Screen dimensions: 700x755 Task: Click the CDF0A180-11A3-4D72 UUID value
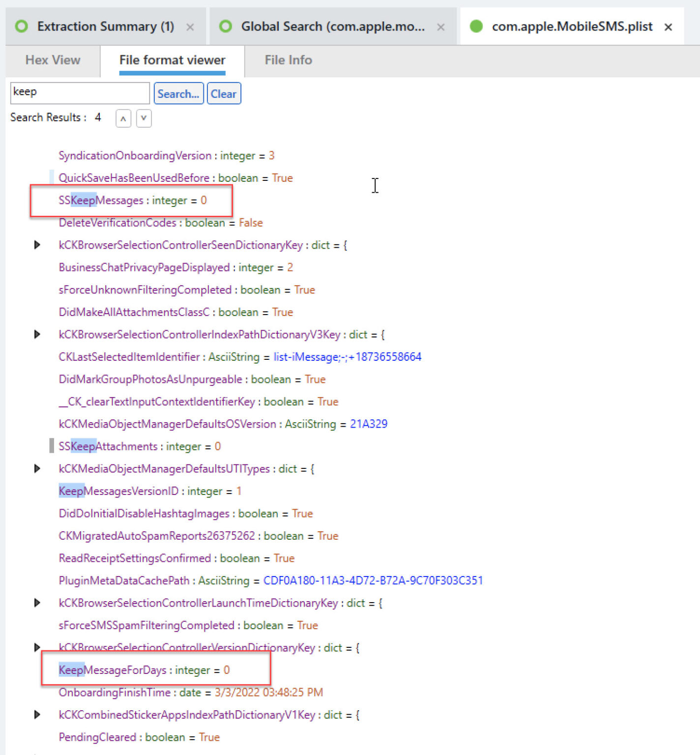373,581
